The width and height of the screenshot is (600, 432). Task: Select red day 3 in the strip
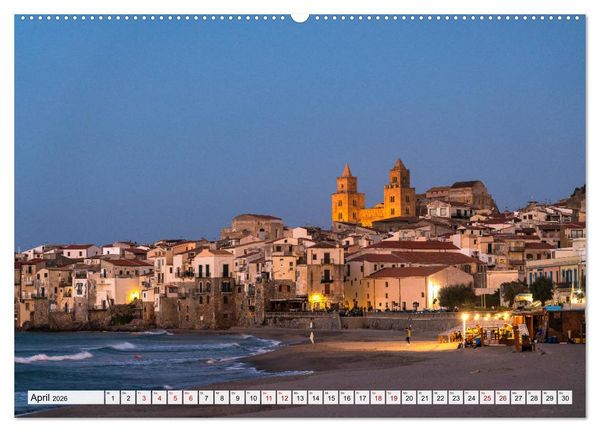point(144,398)
